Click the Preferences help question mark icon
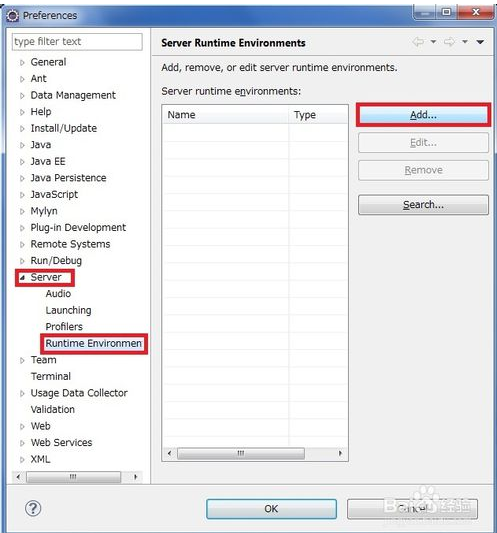This screenshot has height=533, width=497. [x=33, y=508]
